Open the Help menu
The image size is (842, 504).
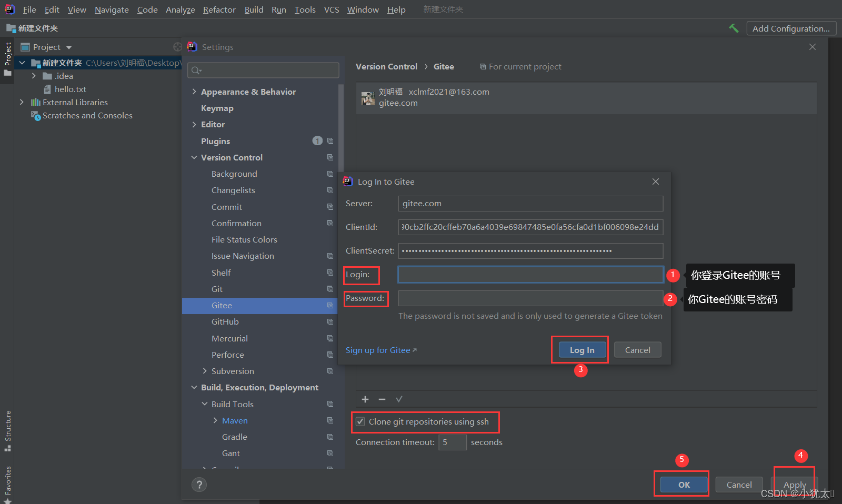tap(396, 9)
